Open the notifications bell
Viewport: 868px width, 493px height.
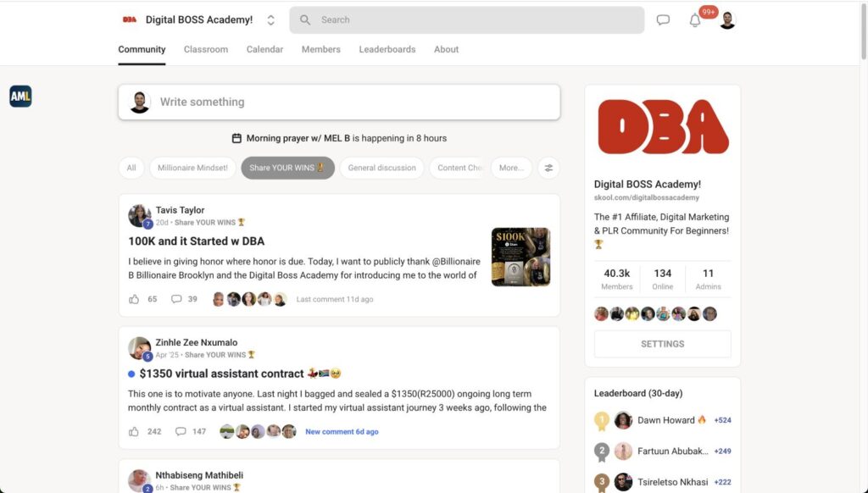click(695, 20)
